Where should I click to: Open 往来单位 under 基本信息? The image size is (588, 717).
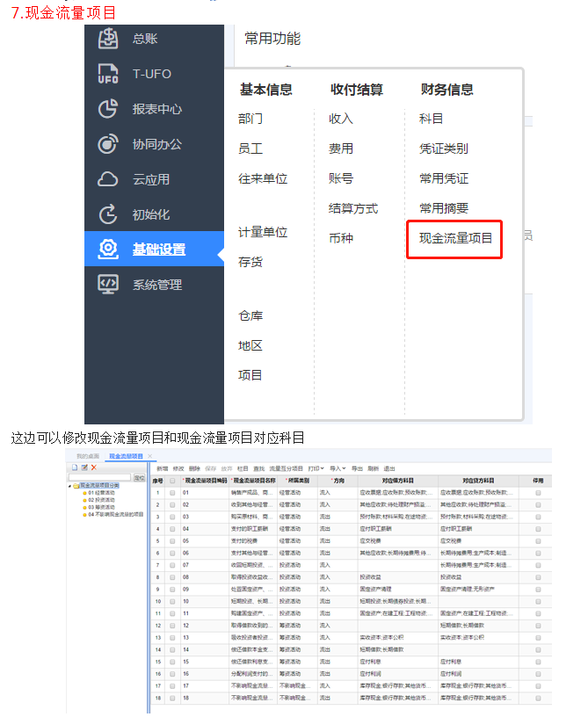pyautogui.click(x=263, y=178)
